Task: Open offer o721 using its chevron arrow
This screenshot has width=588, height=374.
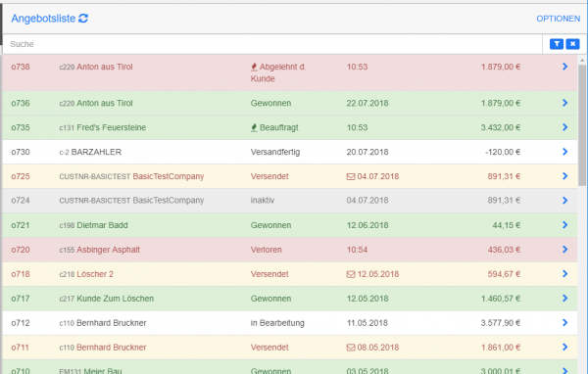Action: [564, 225]
